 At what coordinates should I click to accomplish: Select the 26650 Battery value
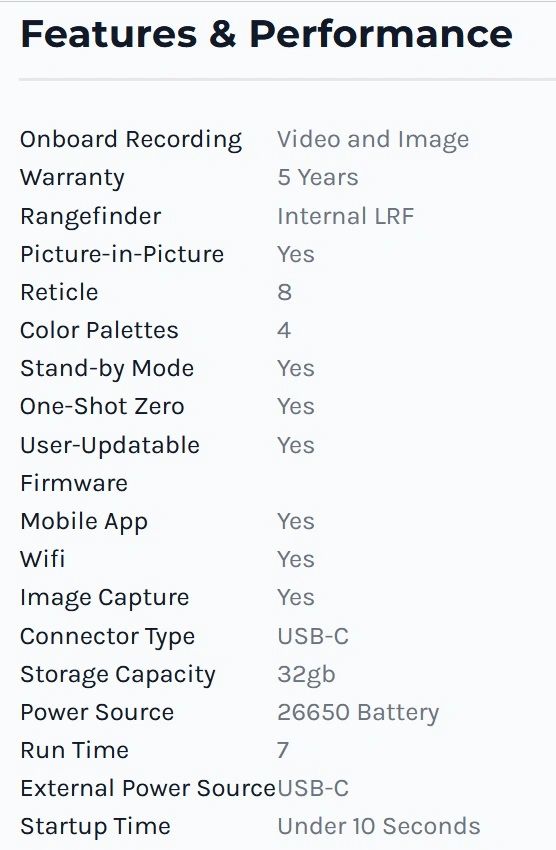[358, 713]
